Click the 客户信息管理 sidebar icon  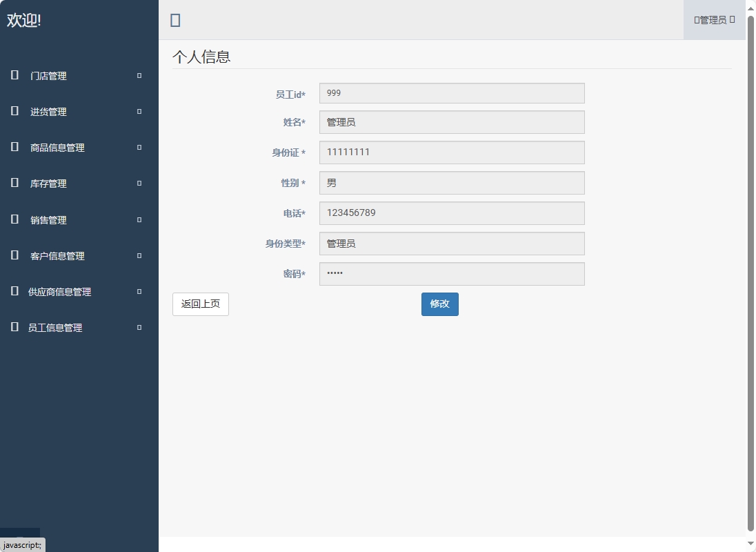click(14, 255)
